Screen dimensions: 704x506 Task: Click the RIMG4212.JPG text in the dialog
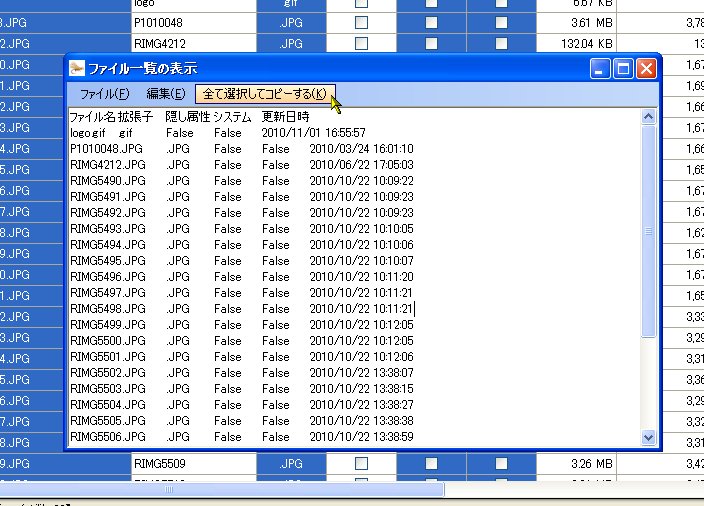pyautogui.click(x=108, y=165)
